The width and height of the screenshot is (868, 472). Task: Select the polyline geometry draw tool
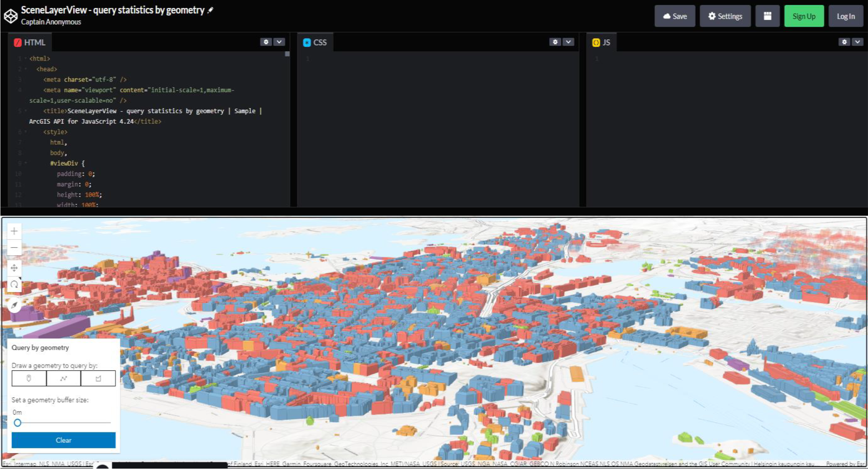64,378
